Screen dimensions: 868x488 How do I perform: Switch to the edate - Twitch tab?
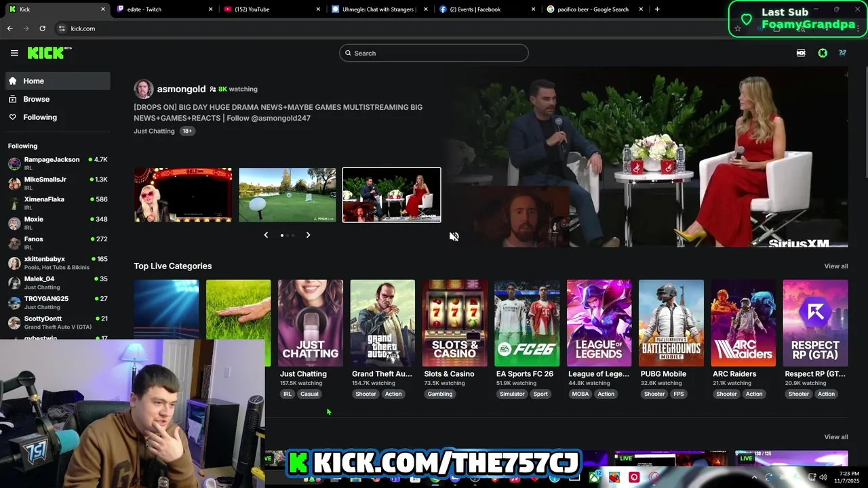click(164, 9)
